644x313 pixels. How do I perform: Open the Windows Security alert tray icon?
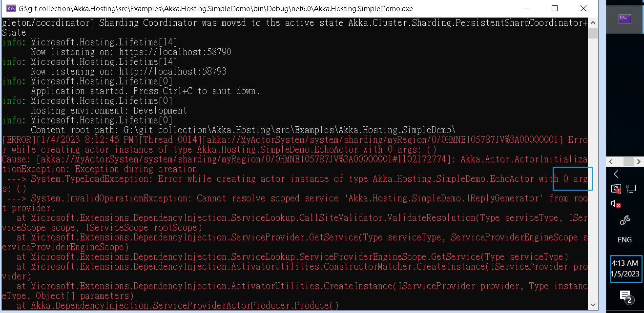point(616,189)
